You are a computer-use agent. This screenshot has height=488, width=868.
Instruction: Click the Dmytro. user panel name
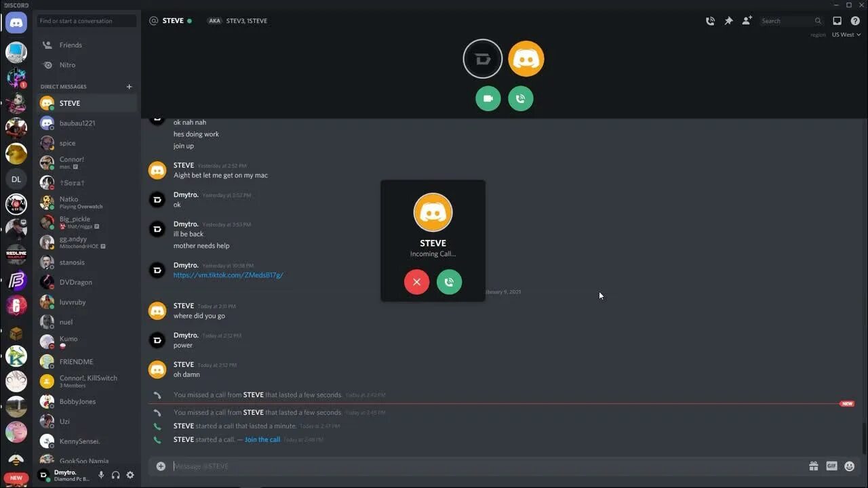(x=65, y=472)
